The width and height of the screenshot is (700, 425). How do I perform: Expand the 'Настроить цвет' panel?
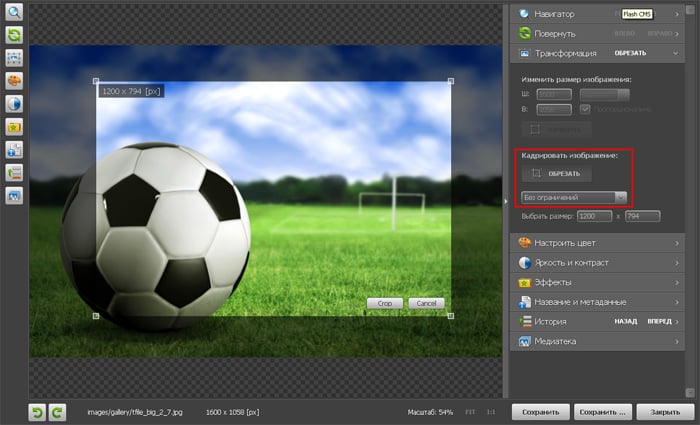point(600,243)
